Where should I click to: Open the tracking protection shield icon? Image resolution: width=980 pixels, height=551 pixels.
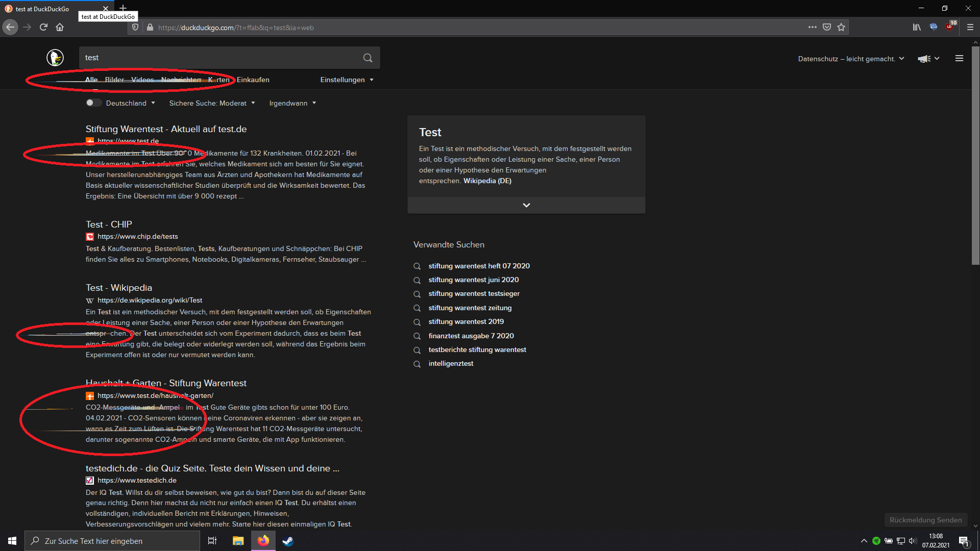[135, 28]
